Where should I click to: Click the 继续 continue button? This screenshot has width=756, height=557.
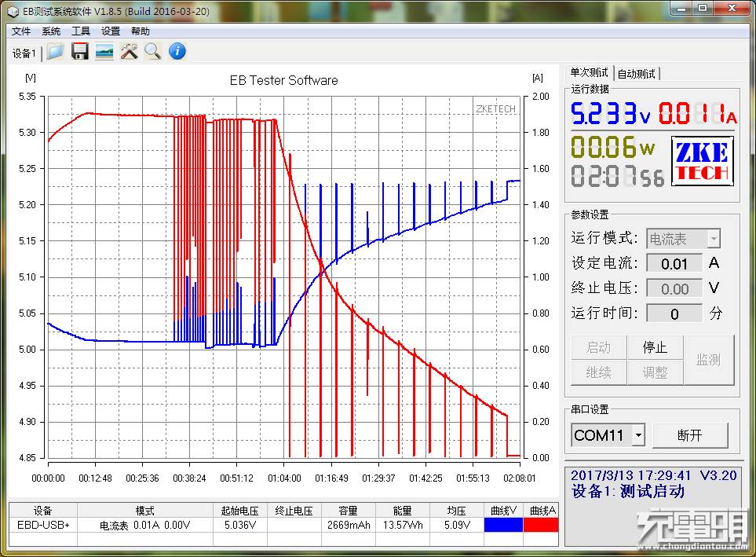coord(598,372)
